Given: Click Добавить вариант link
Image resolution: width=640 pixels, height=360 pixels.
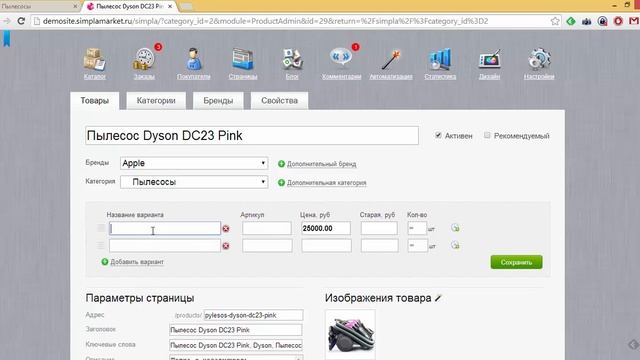Looking at the screenshot, I should (137, 262).
